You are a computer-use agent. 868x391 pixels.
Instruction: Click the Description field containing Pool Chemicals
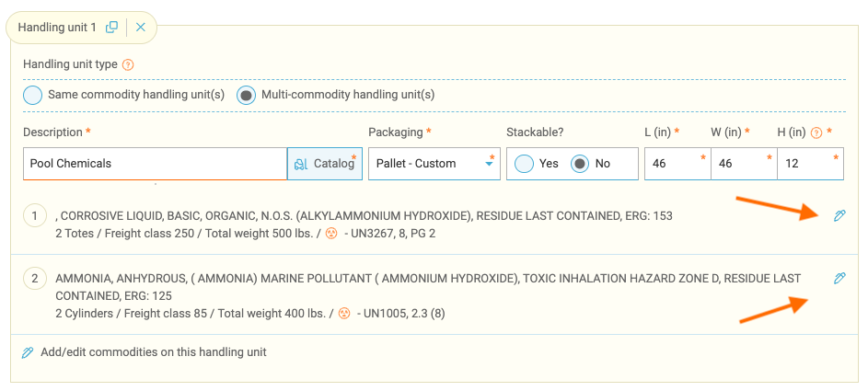[x=155, y=164]
